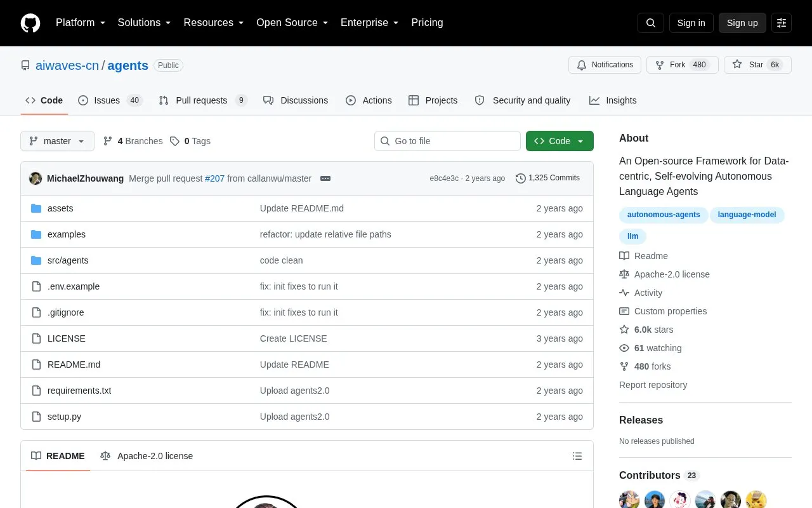Click the Report repository link
This screenshot has height=508, width=812.
pos(653,385)
